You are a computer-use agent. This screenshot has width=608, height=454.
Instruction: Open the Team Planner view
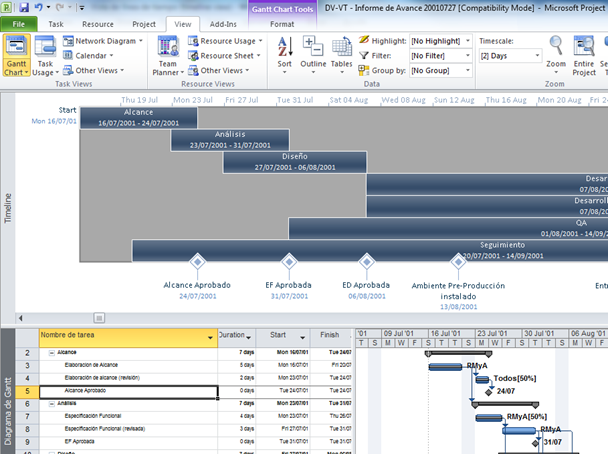(168, 55)
